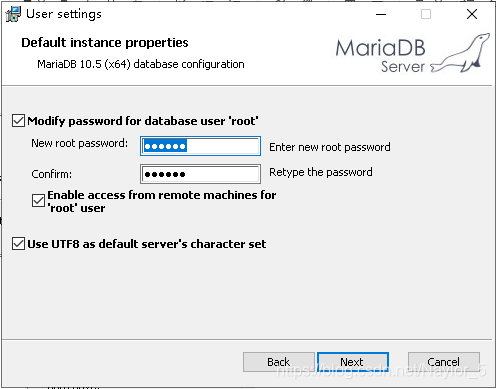Click the greyed-out maximize button
Screen dimensions: 496x389
(x=426, y=14)
